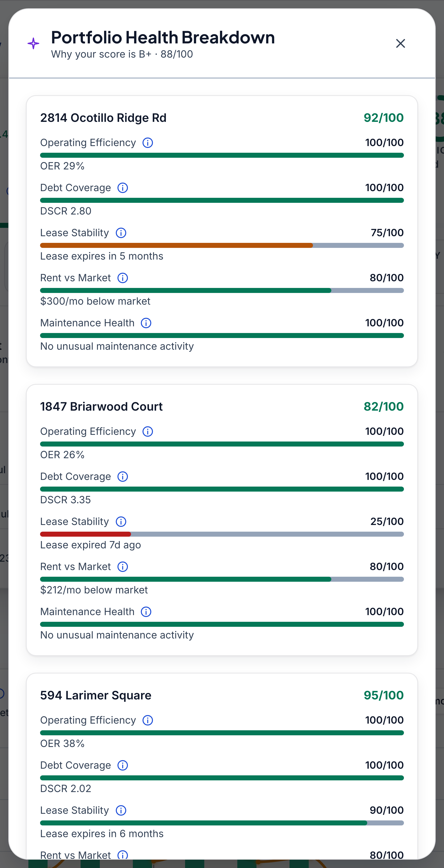View Rent vs Market info for Ocotillo Ridge
The image size is (444, 868).
click(x=123, y=278)
